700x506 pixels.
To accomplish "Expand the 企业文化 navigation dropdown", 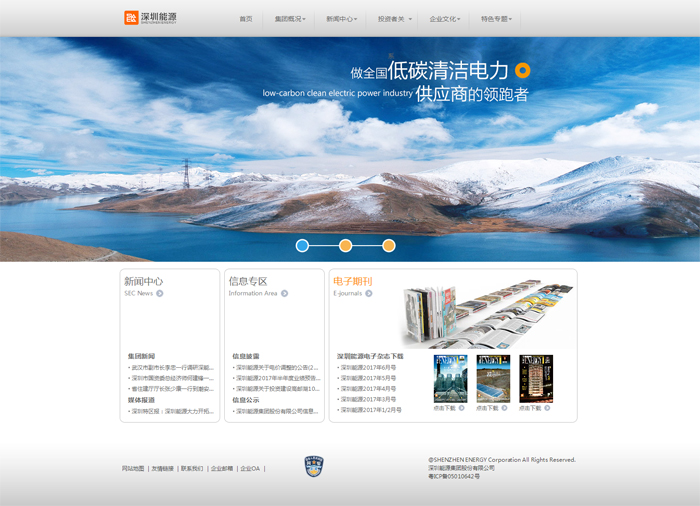I will click(445, 19).
